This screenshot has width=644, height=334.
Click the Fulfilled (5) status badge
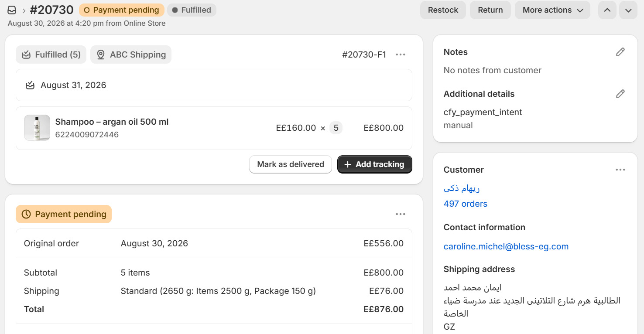tap(51, 55)
